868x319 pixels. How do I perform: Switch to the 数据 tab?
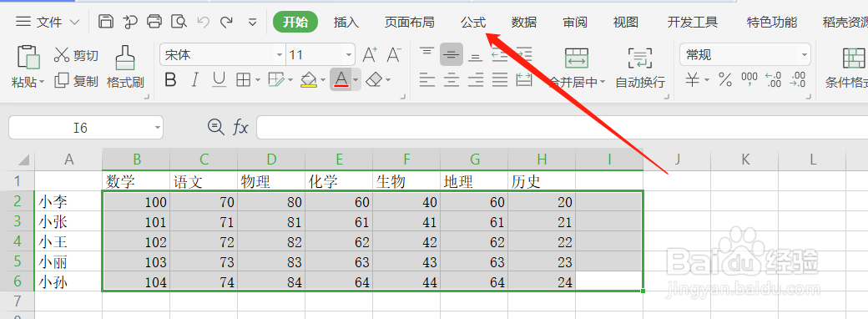click(523, 23)
